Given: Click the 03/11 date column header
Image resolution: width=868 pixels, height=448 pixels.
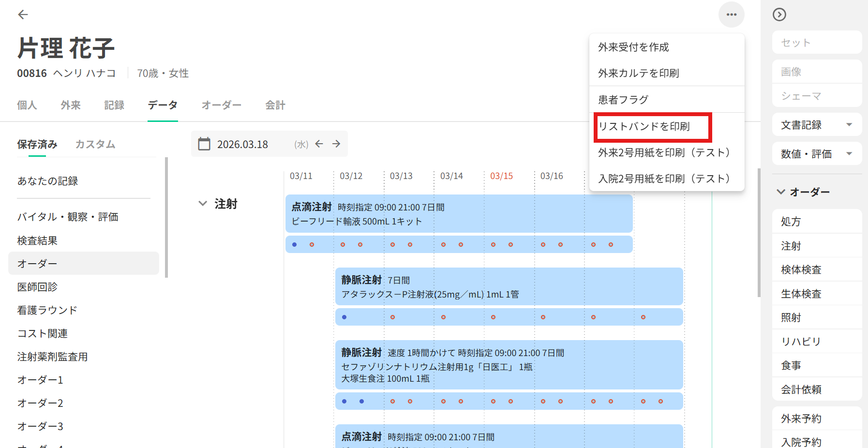Looking at the screenshot, I should point(301,176).
